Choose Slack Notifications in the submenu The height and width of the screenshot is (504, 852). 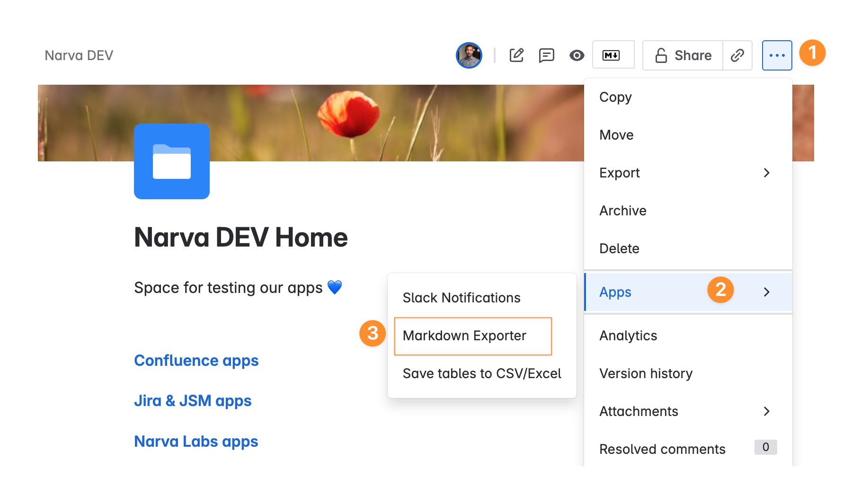(x=461, y=298)
